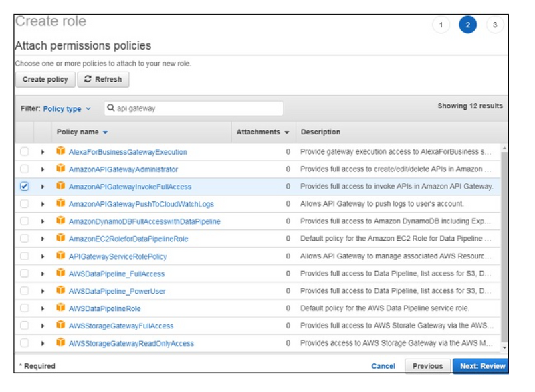Click the search magnifier icon in filter box

pos(112,108)
